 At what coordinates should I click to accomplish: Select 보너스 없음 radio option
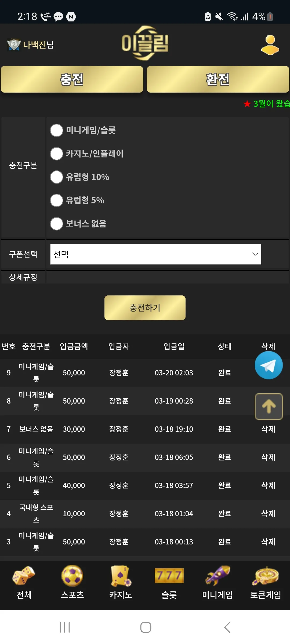57,224
